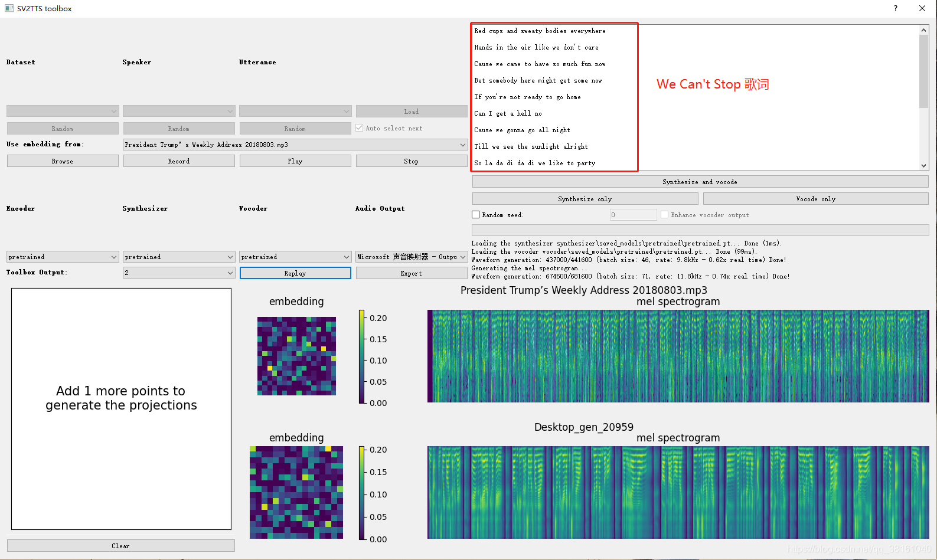Click the SV2TTS toolbox window icon
Screen dimensions: 937x560
coord(9,8)
